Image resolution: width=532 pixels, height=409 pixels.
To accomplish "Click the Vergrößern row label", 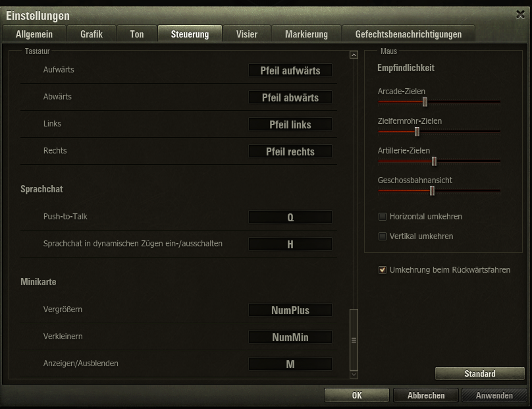I will click(x=63, y=310).
